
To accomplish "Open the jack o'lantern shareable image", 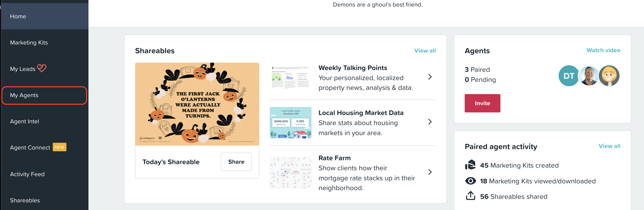I will [197, 104].
